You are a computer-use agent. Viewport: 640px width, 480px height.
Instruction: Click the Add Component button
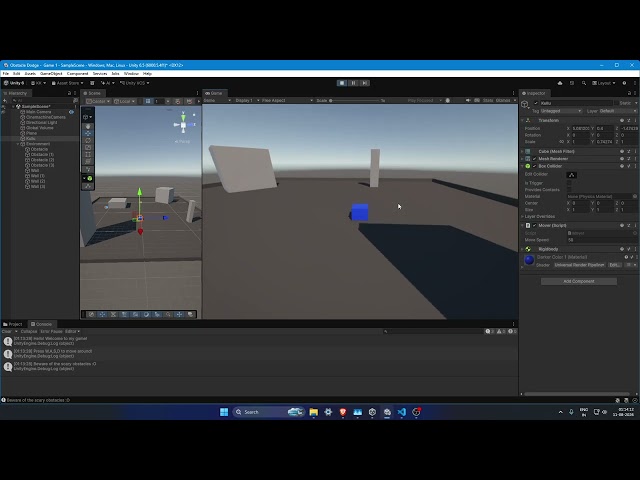pyautogui.click(x=579, y=281)
